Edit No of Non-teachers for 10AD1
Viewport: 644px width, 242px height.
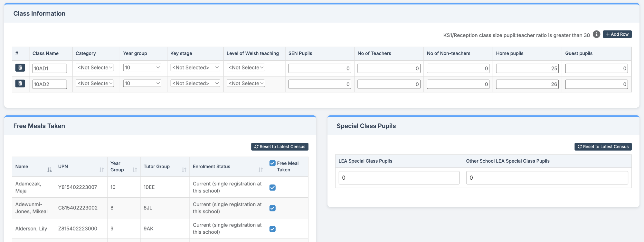point(458,68)
